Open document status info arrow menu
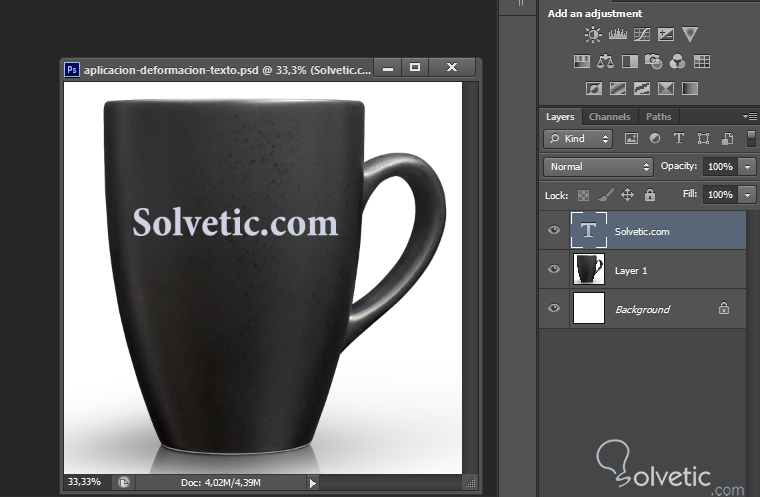 pyautogui.click(x=313, y=483)
